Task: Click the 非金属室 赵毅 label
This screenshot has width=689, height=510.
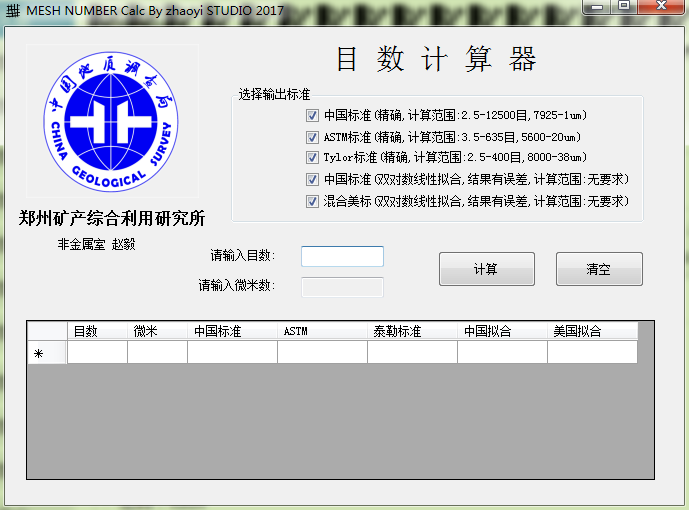Action: pyautogui.click(x=96, y=244)
